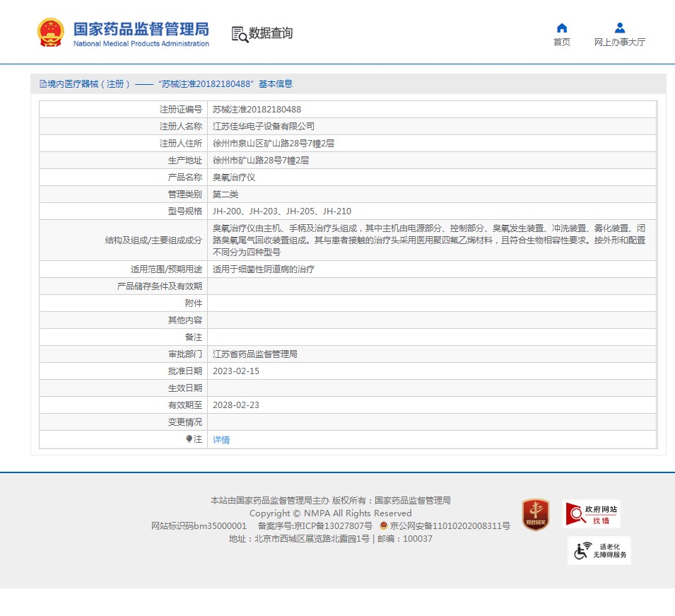This screenshot has height=616, width=675.
Task: Click the 附件 row label
Action: point(194,303)
